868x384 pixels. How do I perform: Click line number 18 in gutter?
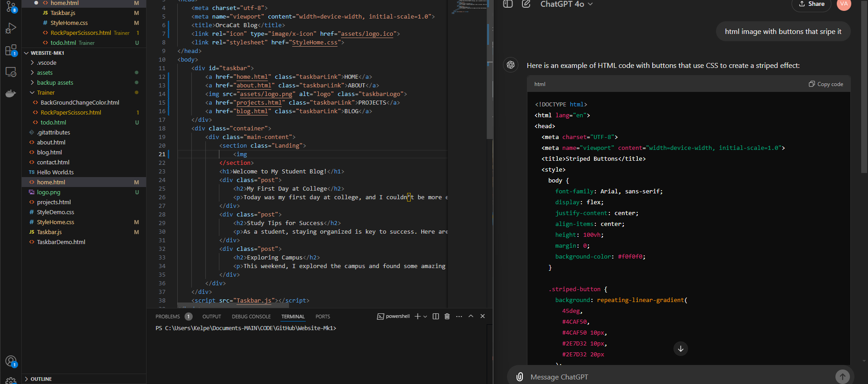(162, 129)
